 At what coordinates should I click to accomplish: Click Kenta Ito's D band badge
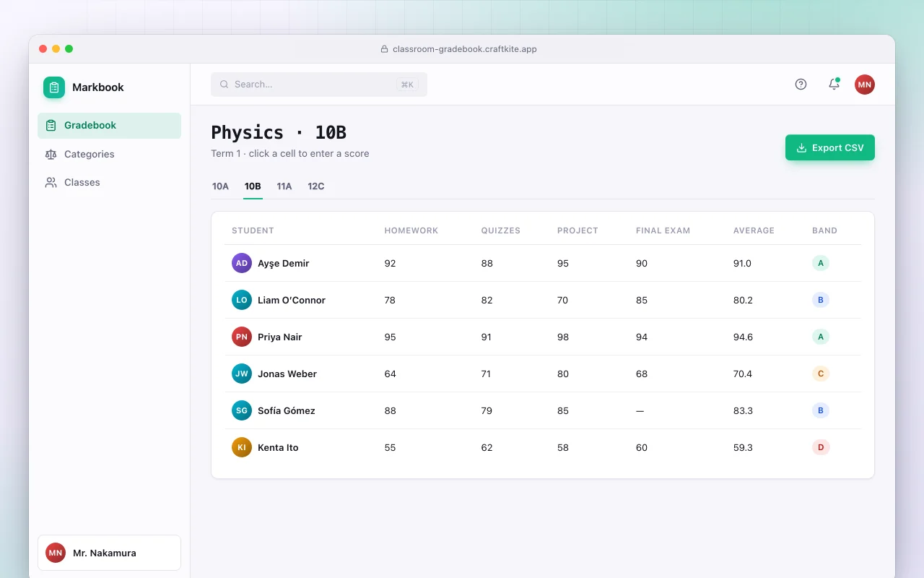[821, 447]
